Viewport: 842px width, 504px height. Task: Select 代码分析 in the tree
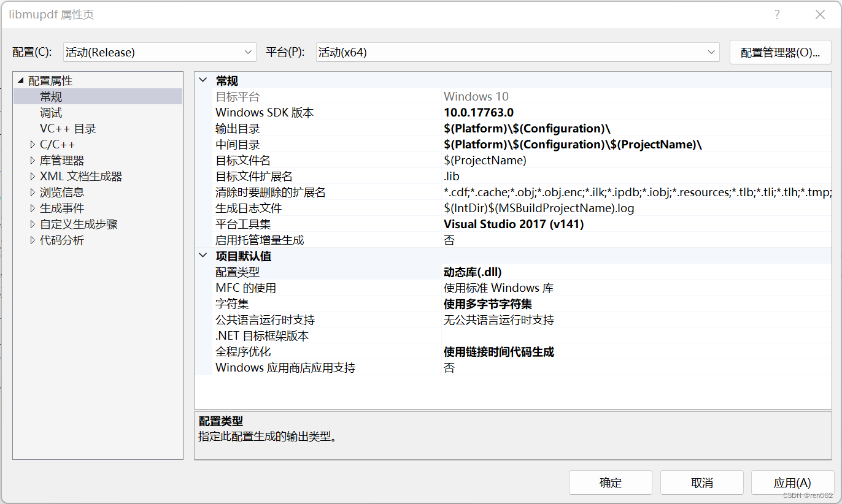61,240
